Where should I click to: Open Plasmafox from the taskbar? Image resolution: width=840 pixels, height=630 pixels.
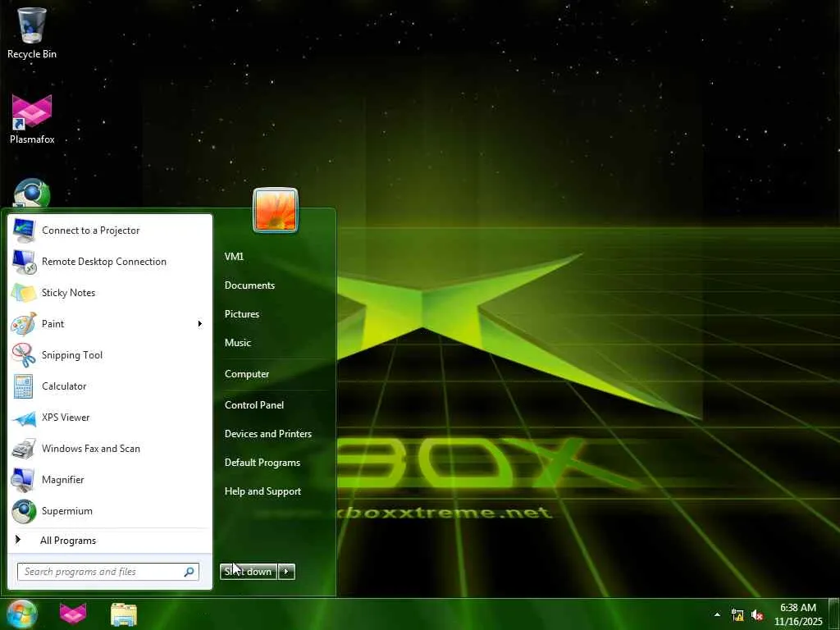click(x=73, y=614)
